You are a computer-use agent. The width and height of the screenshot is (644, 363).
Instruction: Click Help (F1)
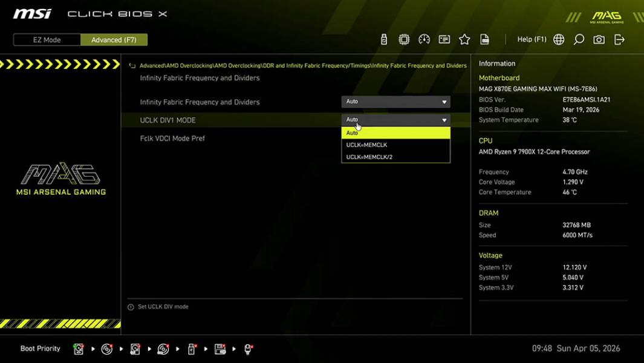[531, 39]
